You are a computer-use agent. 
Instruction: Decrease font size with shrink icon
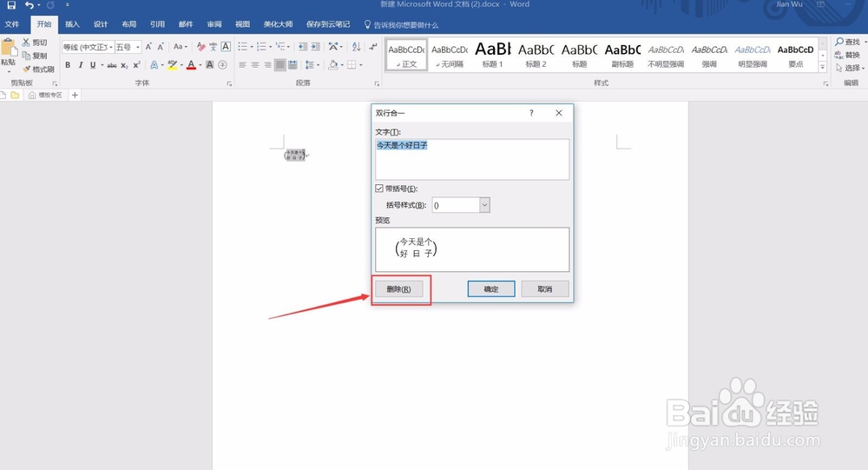click(x=161, y=47)
